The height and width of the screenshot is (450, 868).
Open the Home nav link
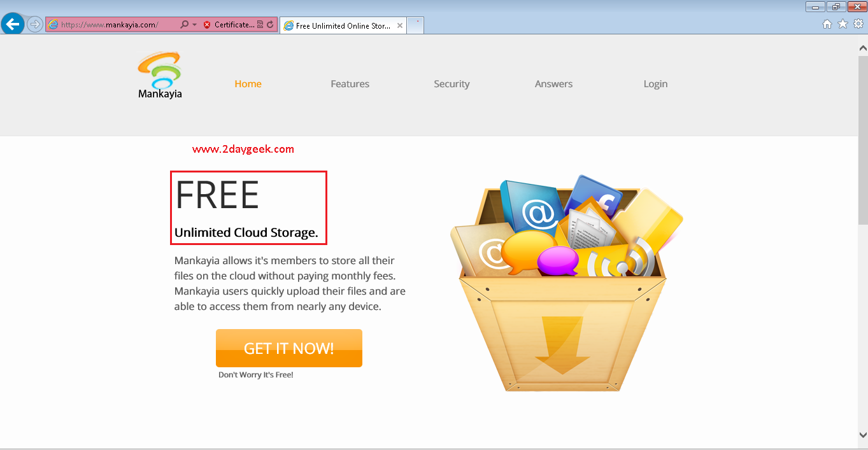point(248,84)
